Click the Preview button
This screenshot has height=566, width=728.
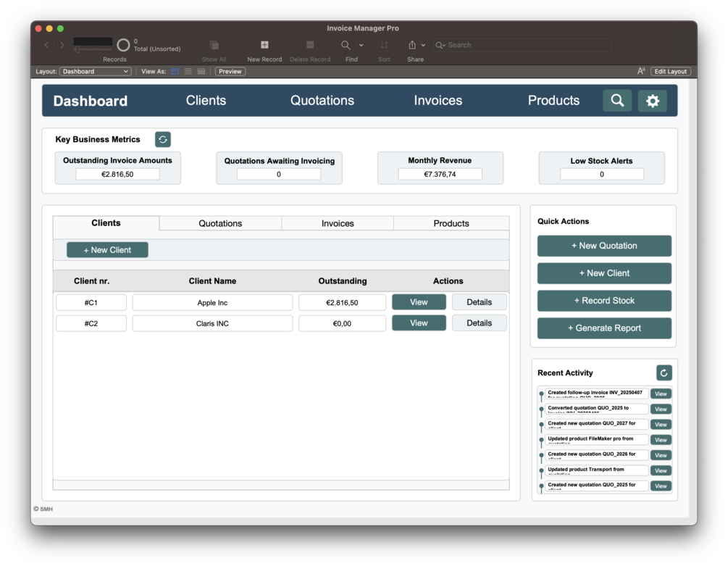(230, 72)
